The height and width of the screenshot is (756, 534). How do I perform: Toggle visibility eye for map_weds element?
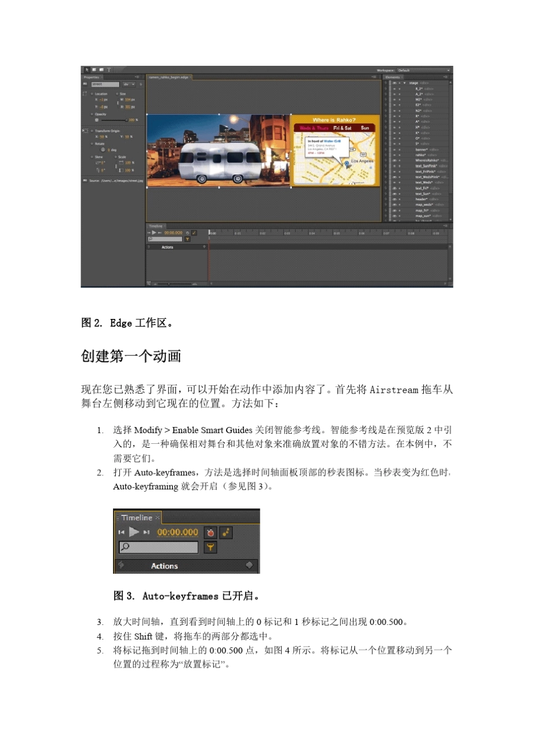coord(394,205)
